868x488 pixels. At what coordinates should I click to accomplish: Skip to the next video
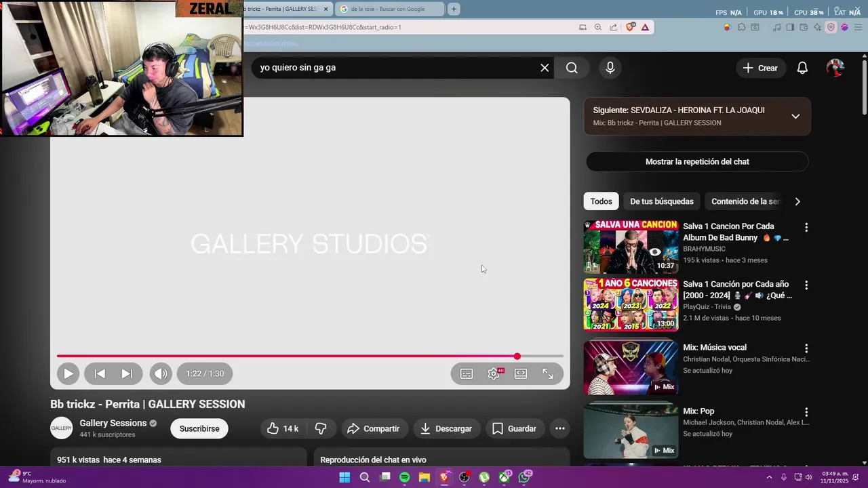(127, 373)
